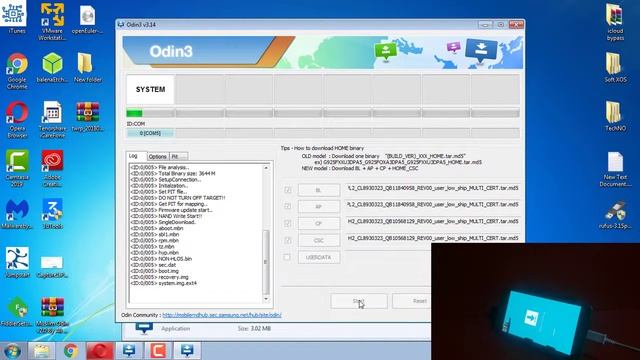Switch to Chrome in the taskbar
This screenshot has width=640, height=360.
pyautogui.click(x=71, y=351)
